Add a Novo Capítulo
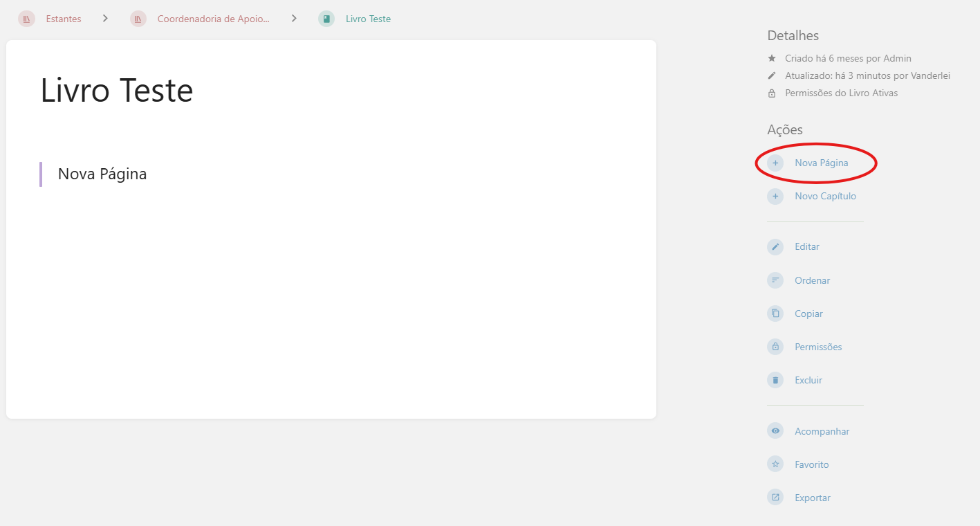Viewport: 980px width, 526px height. (825, 196)
